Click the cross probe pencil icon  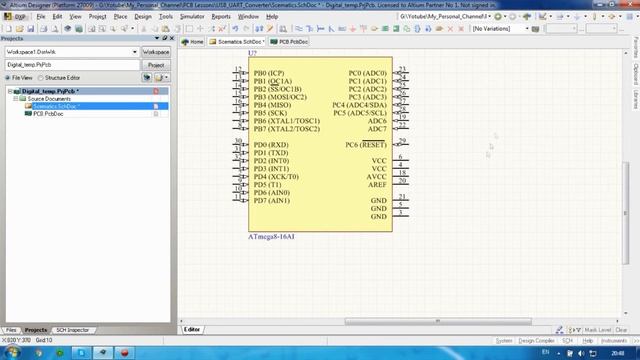click(x=270, y=29)
